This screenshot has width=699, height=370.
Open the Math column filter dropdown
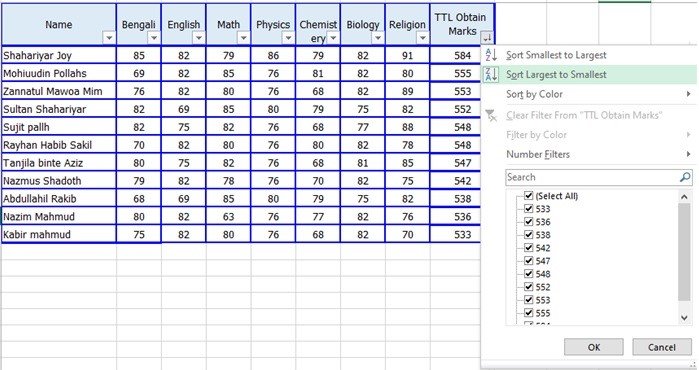(243, 38)
